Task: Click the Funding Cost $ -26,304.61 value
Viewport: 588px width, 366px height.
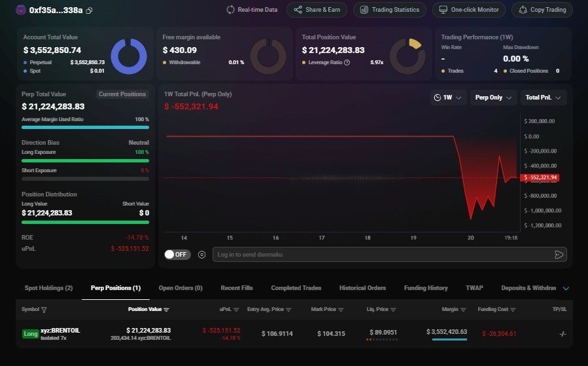Action: click(499, 334)
